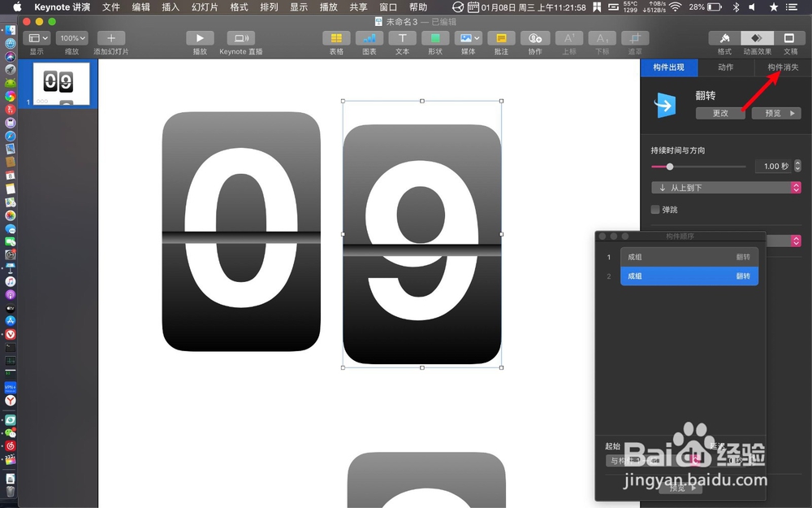Click the duration 1.00 秒 stepper arrows
The width and height of the screenshot is (812, 508).
797,166
